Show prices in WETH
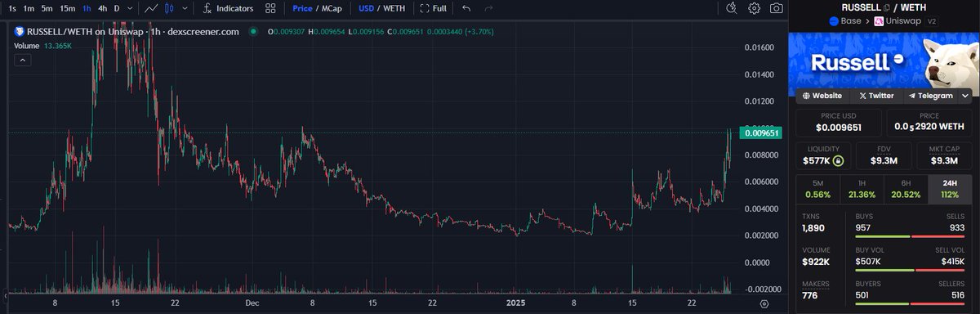The width and height of the screenshot is (980, 314). [394, 8]
